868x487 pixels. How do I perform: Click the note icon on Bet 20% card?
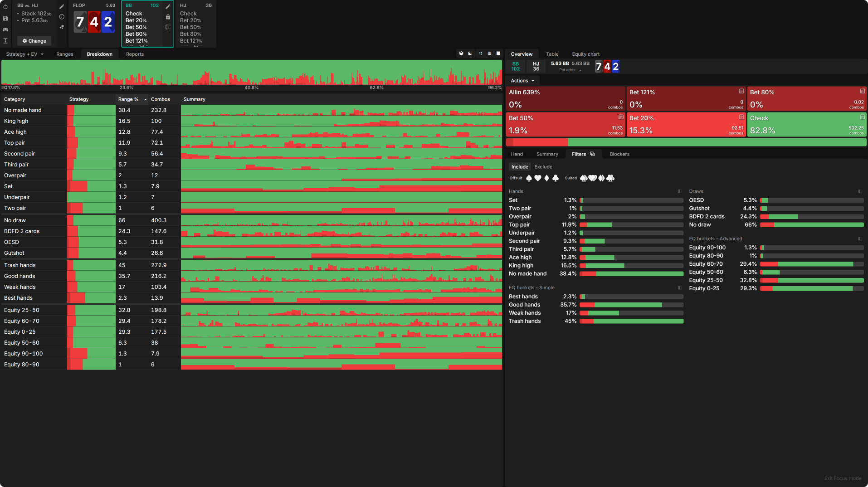[741, 117]
